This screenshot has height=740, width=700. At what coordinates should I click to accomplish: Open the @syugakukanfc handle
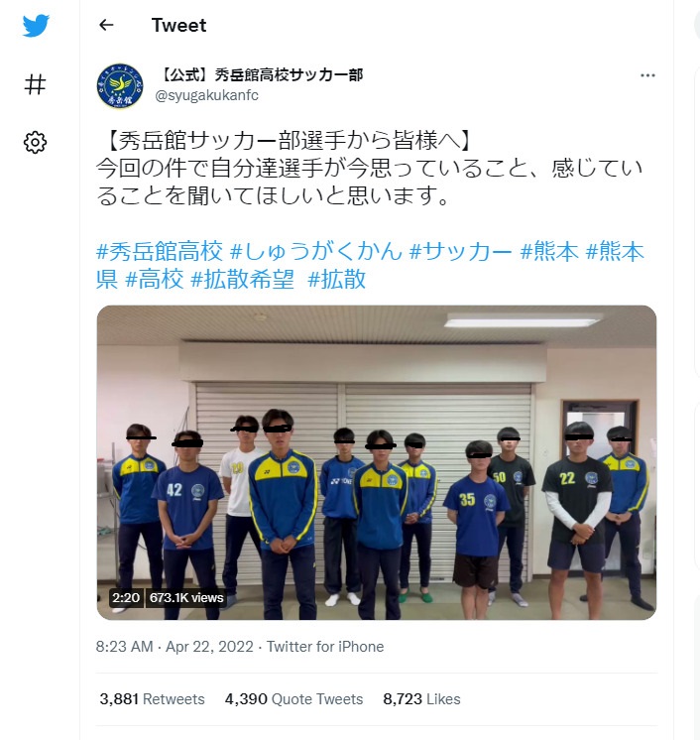point(206,95)
